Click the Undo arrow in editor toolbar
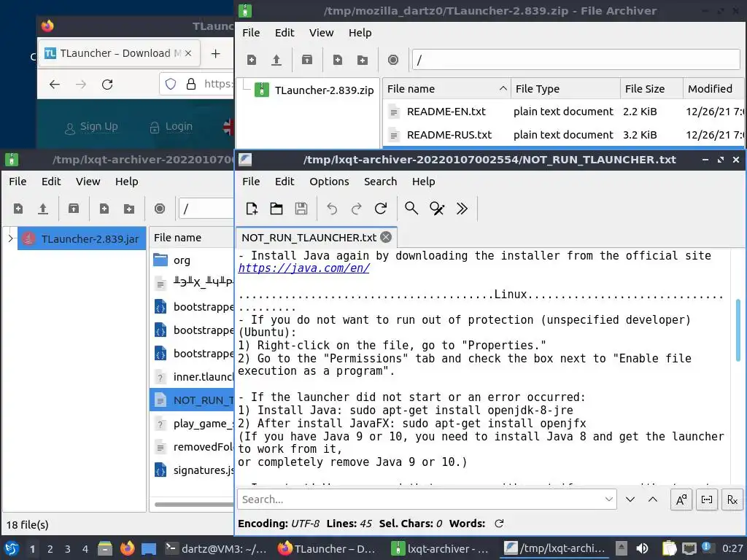This screenshot has width=747, height=560. click(x=332, y=209)
